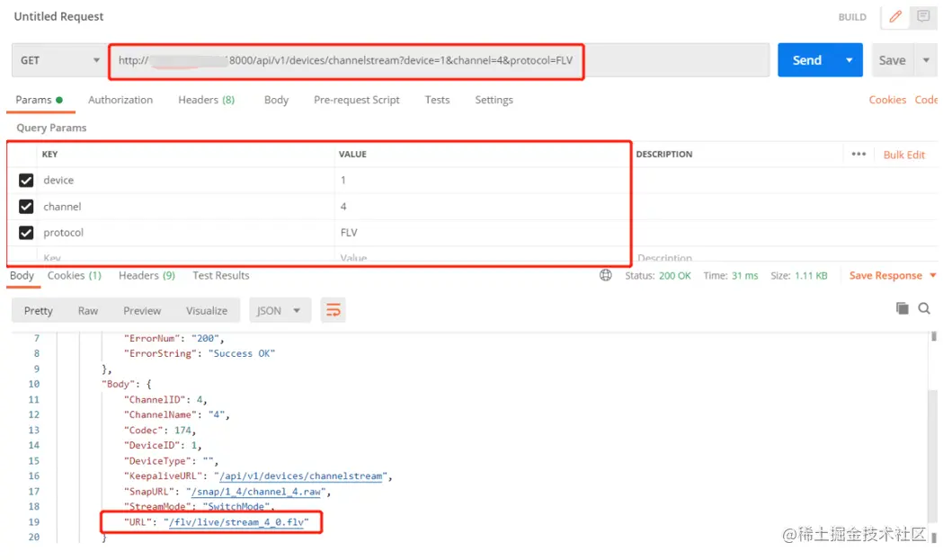Viewport: 943px width, 560px height.
Task: Click the network globe icon
Action: [x=606, y=275]
